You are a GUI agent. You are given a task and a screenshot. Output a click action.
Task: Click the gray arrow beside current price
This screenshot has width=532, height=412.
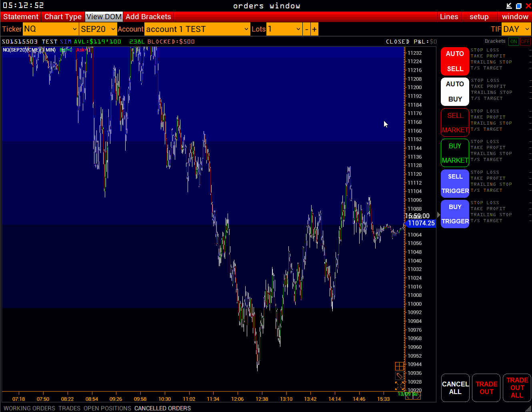pyautogui.click(x=438, y=215)
